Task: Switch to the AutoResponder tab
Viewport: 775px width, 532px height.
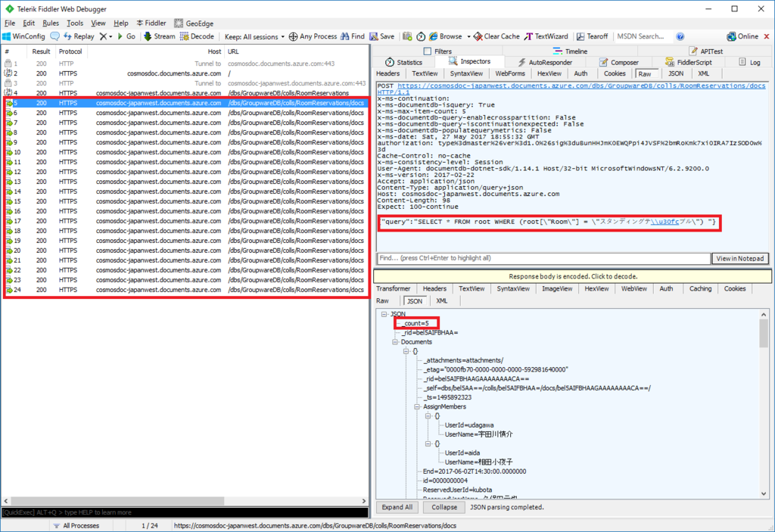Action: (545, 62)
